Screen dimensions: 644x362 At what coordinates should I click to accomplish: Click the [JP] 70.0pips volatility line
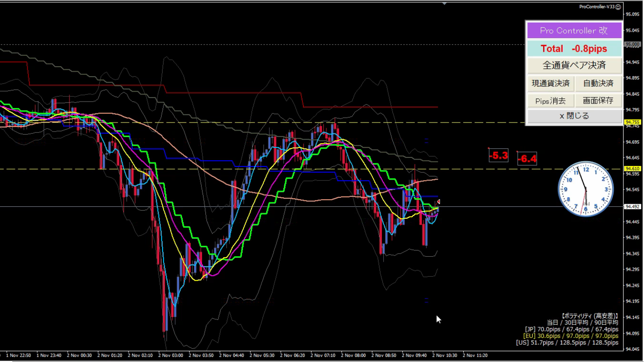click(x=571, y=329)
